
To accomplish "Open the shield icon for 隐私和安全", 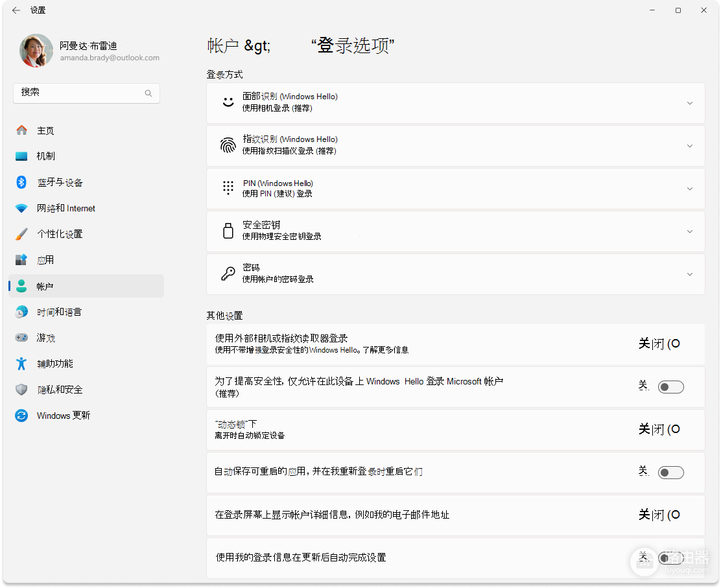I will [21, 390].
